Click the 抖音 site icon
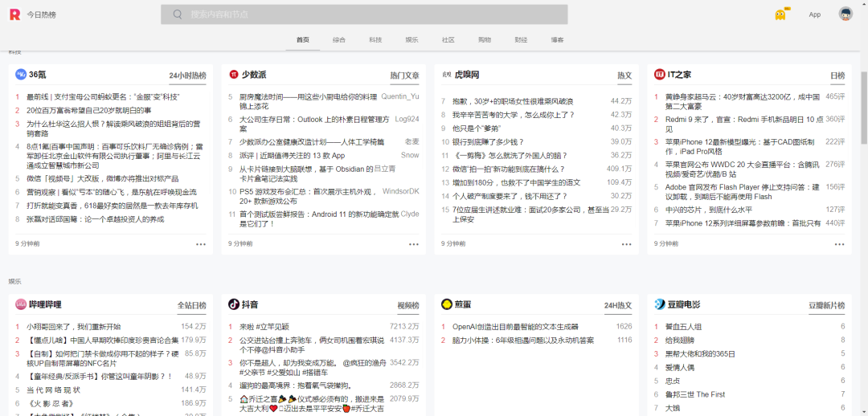Viewport: 868px width, 416px height. [234, 304]
